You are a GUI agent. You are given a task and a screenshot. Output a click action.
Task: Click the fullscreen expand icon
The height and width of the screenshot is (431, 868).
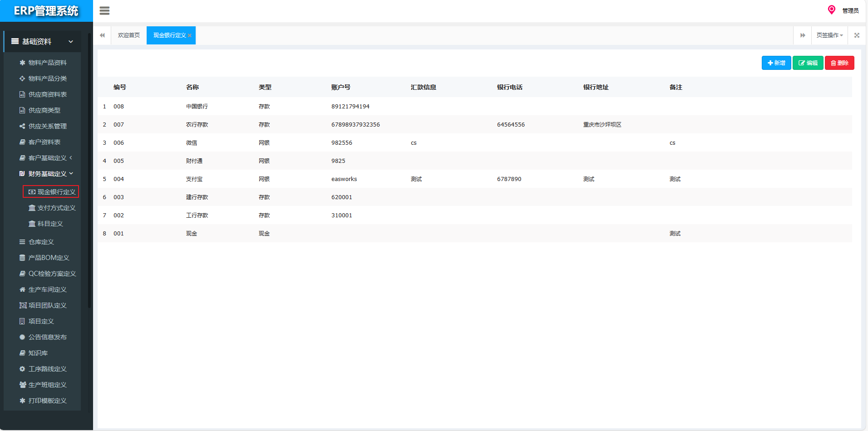click(857, 35)
